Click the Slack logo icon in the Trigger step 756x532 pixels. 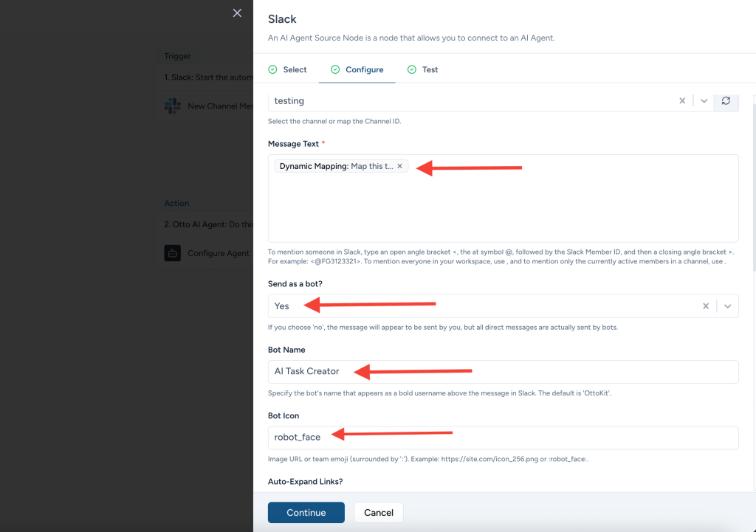pyautogui.click(x=173, y=106)
